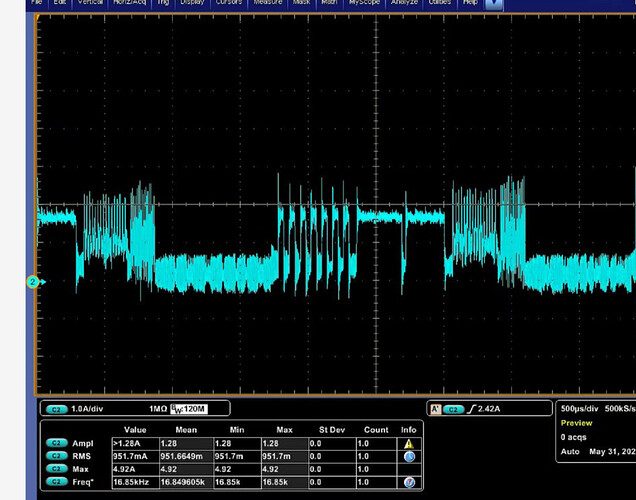Screen dimensions: 636x500
Task: Click the 16.849605k mean frequency cell
Action: click(x=186, y=482)
